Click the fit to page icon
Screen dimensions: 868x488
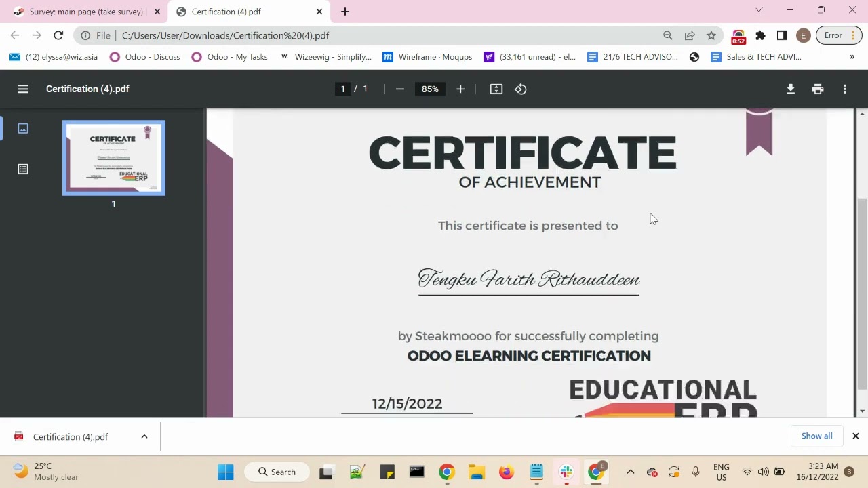click(496, 89)
